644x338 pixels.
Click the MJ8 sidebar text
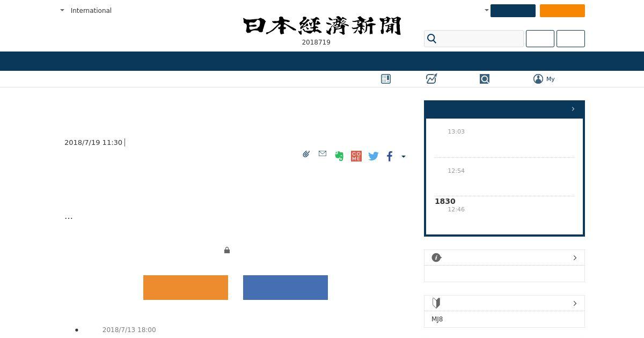pyautogui.click(x=437, y=319)
